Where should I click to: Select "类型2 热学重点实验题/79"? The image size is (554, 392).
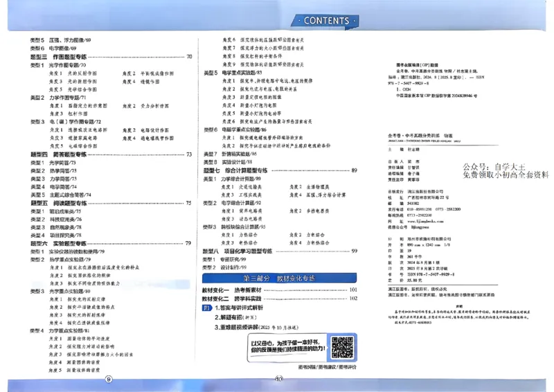[x=60, y=260]
